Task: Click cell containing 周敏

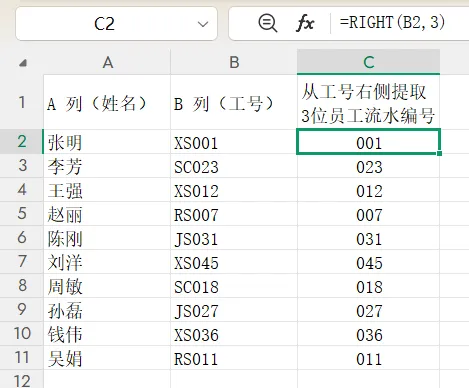Action: pyautogui.click(x=107, y=286)
